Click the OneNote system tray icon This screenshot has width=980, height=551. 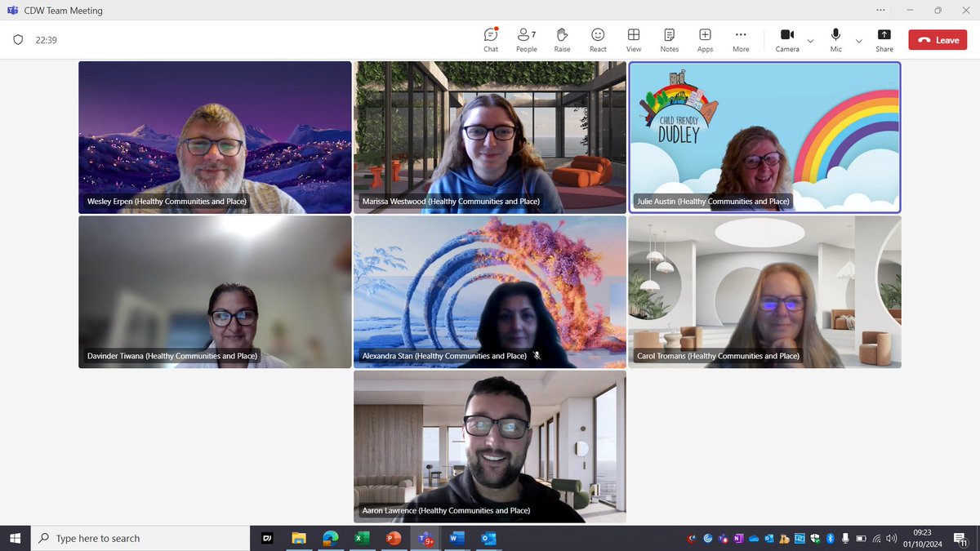pyautogui.click(x=738, y=538)
